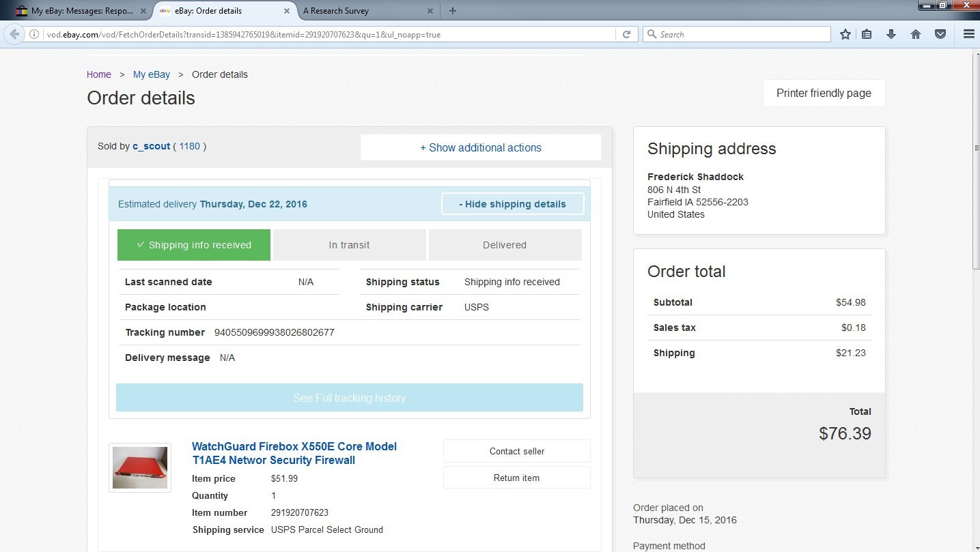This screenshot has height=552, width=980.
Task: Click the order total $76.39
Action: click(845, 433)
